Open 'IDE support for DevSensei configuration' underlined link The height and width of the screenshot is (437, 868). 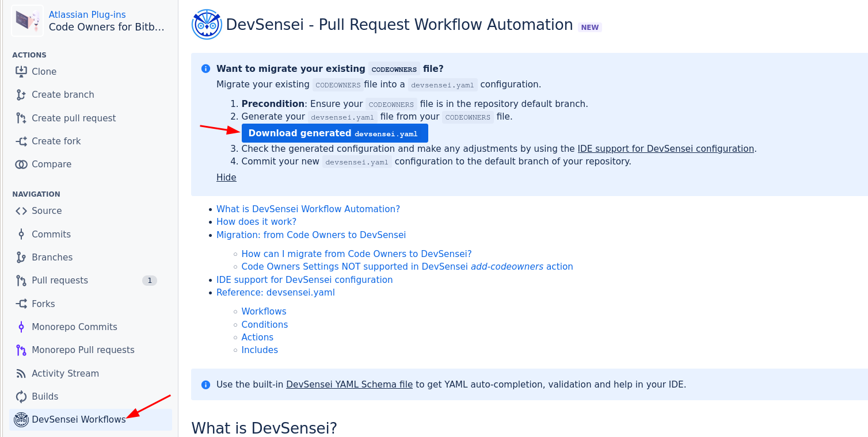(x=665, y=148)
